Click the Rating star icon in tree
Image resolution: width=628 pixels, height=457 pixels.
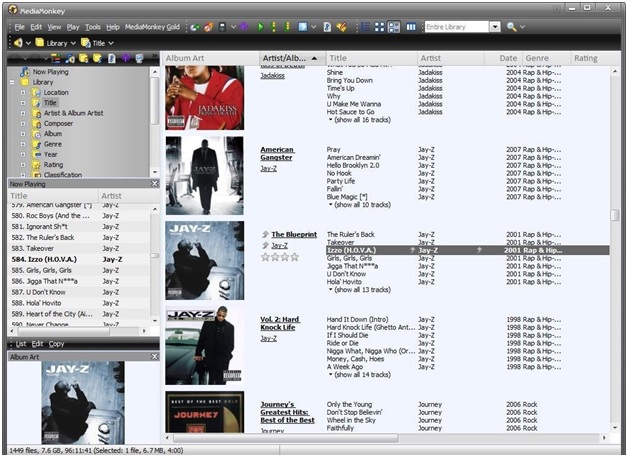click(36, 165)
